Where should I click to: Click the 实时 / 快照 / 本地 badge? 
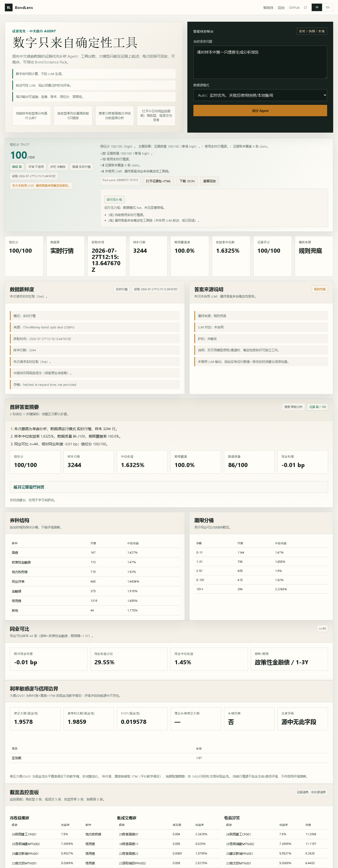coord(312,31)
